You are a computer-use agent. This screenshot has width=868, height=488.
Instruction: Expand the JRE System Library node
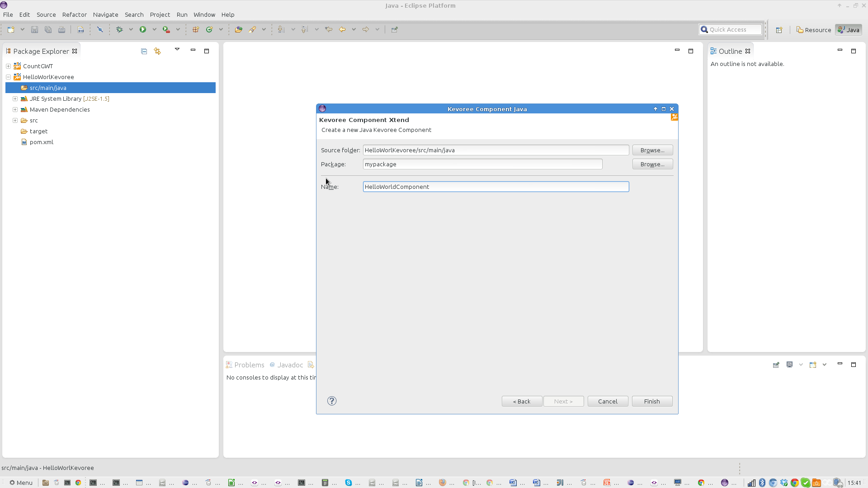point(15,99)
